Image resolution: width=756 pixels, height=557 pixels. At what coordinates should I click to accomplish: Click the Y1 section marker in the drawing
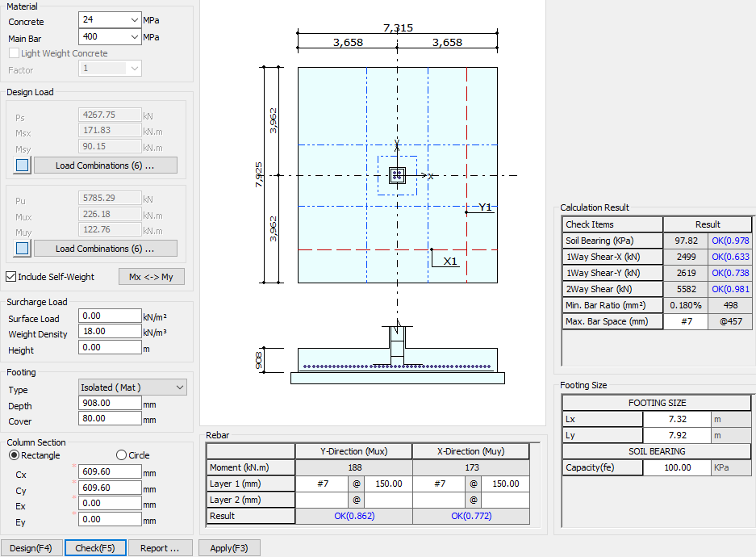point(484,207)
